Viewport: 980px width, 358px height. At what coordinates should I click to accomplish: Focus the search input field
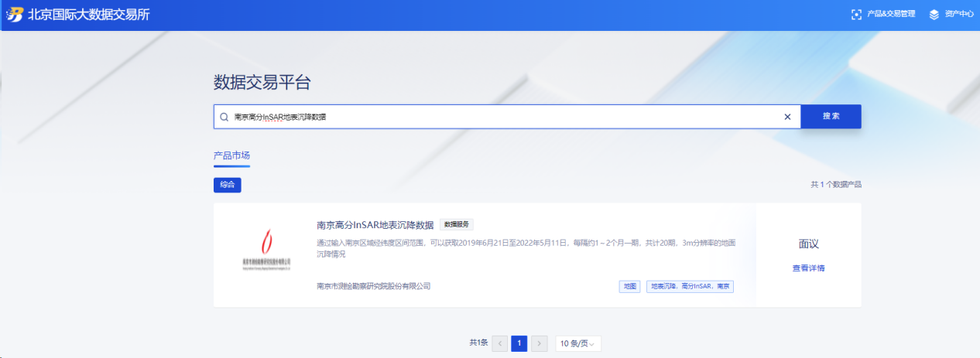[x=507, y=117]
